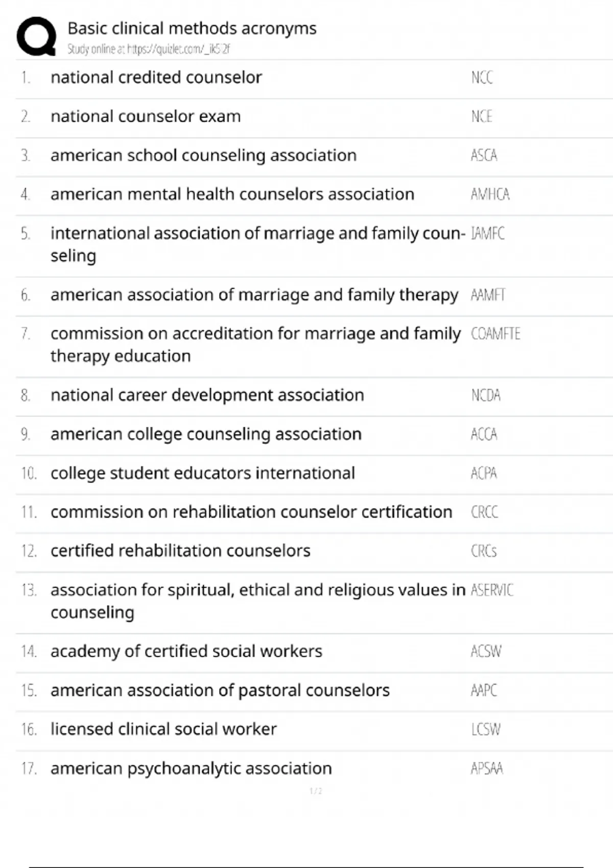Select 'college student educators international' term
The width and height of the screenshot is (613, 868).
pos(202,473)
